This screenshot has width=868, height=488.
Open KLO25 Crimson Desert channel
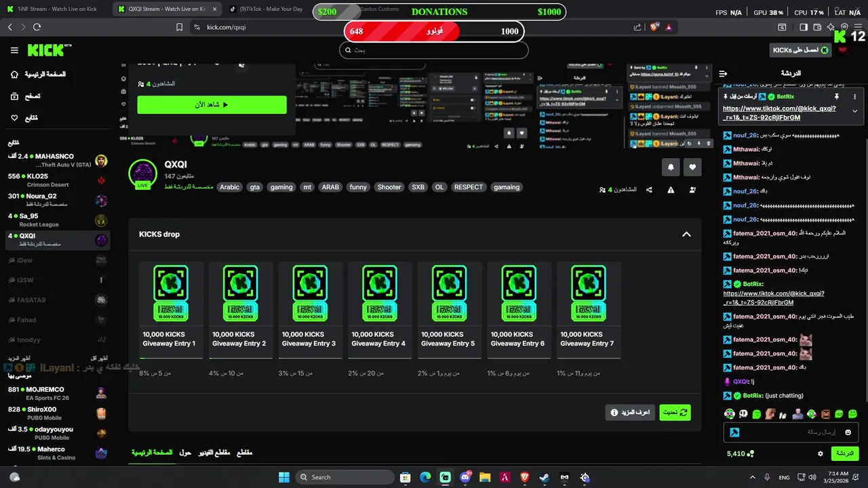coord(58,180)
